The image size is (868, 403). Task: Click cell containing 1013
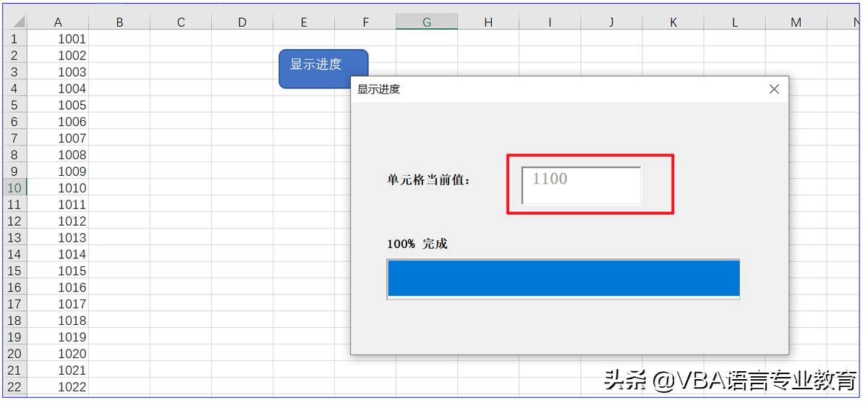tap(58, 237)
